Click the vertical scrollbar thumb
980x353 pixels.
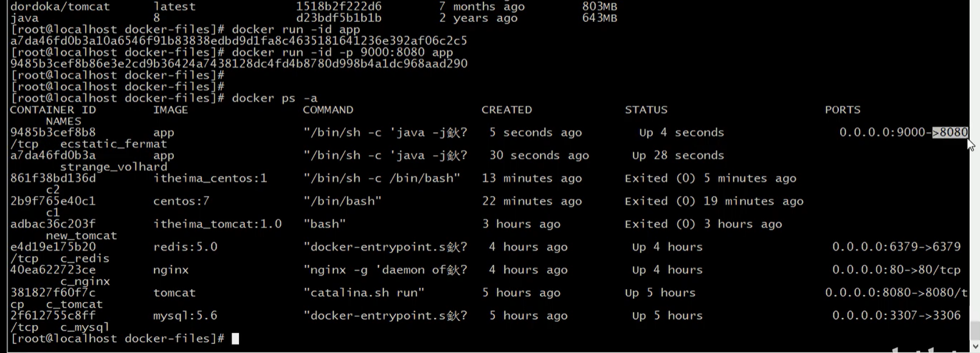pos(975,330)
